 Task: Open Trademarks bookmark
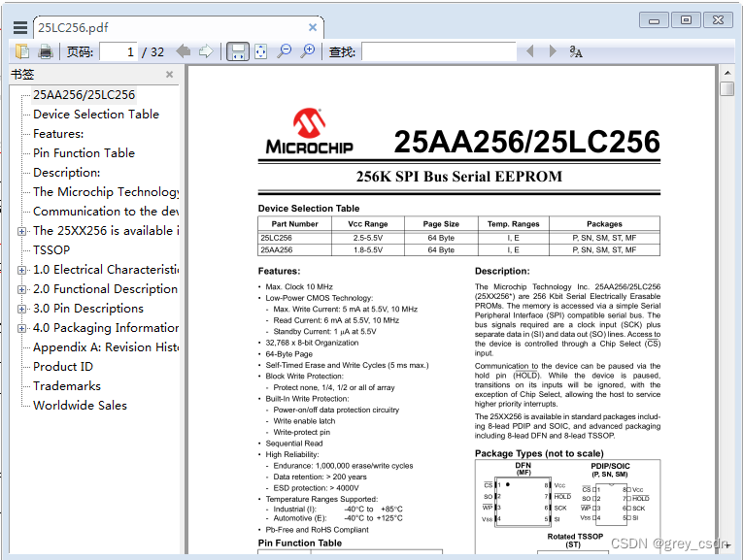[67, 386]
